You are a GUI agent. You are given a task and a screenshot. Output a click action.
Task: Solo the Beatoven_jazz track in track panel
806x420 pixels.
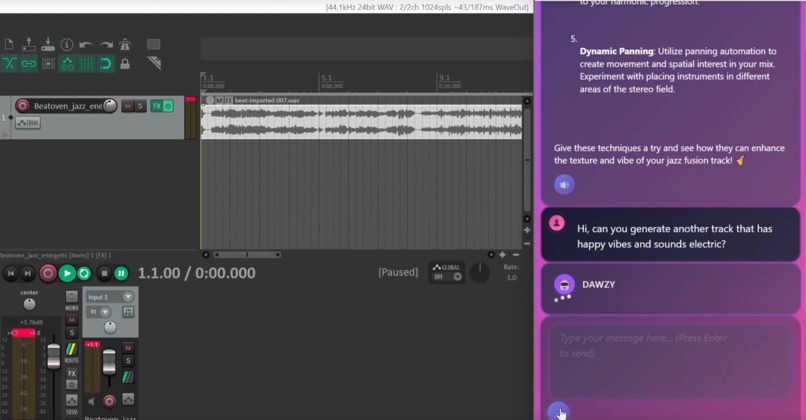[x=140, y=106]
